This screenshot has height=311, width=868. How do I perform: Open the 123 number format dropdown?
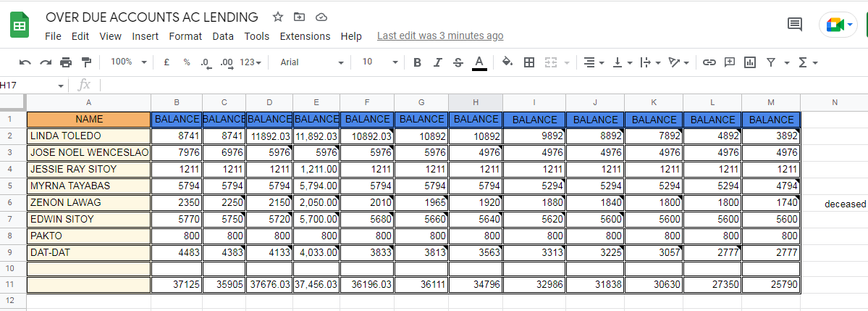click(250, 62)
